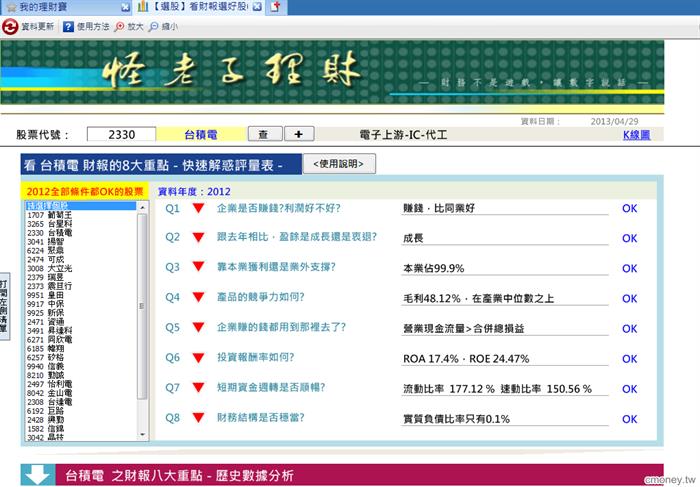Click the OK result for Q4
This screenshot has height=487, width=700.
pyautogui.click(x=629, y=299)
